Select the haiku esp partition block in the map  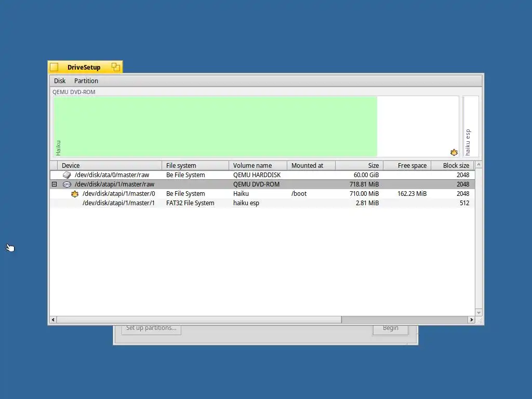(471, 127)
